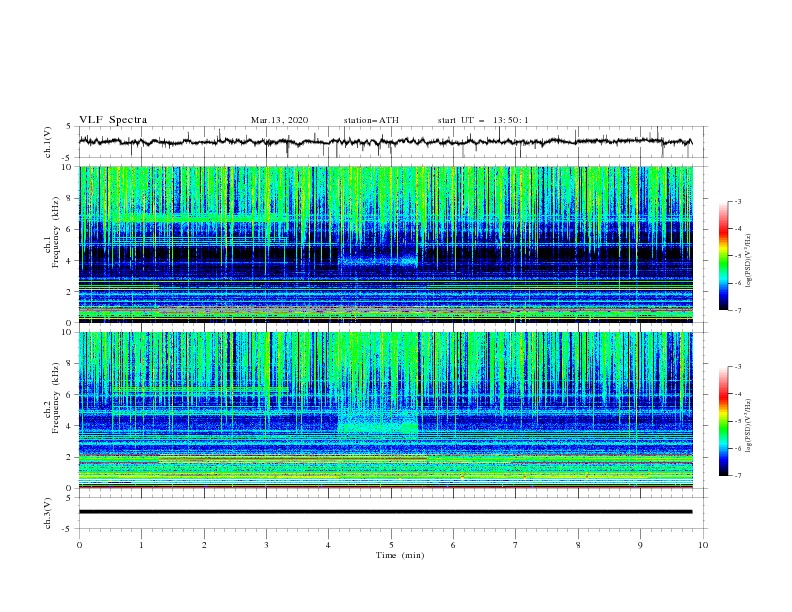Image resolution: width=792 pixels, height=612 pixels.
Task: Click the "-3" label on ch.1 color bar
Action: point(737,201)
